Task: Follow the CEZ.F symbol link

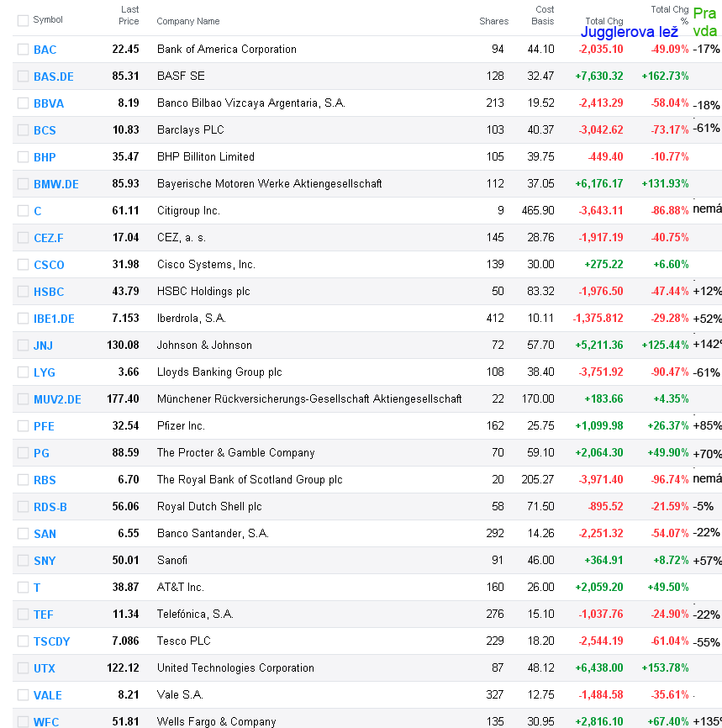Action: click(48, 238)
